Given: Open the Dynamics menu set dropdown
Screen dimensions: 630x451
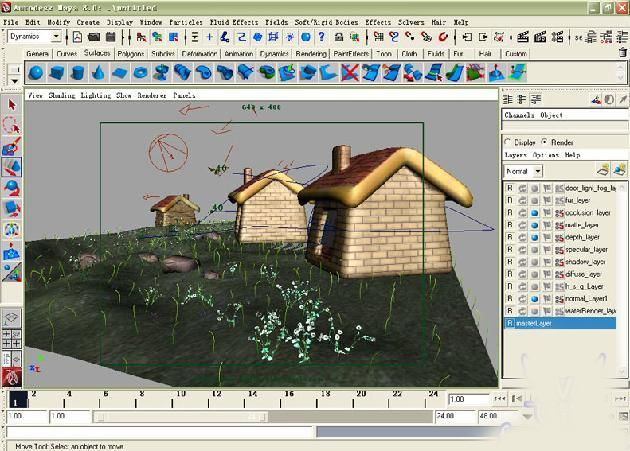Looking at the screenshot, I should [56, 37].
